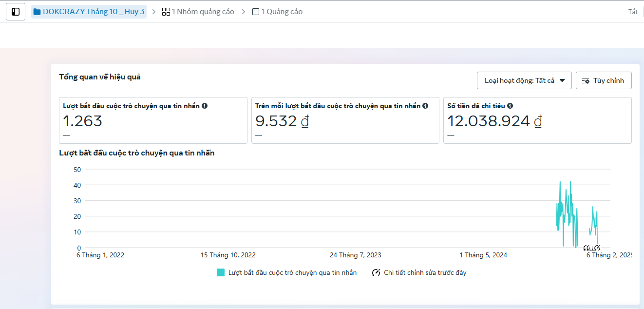Click the chart title Lượt bắt đầu cuộc trò chuyện
644x309 pixels.
coord(137,153)
